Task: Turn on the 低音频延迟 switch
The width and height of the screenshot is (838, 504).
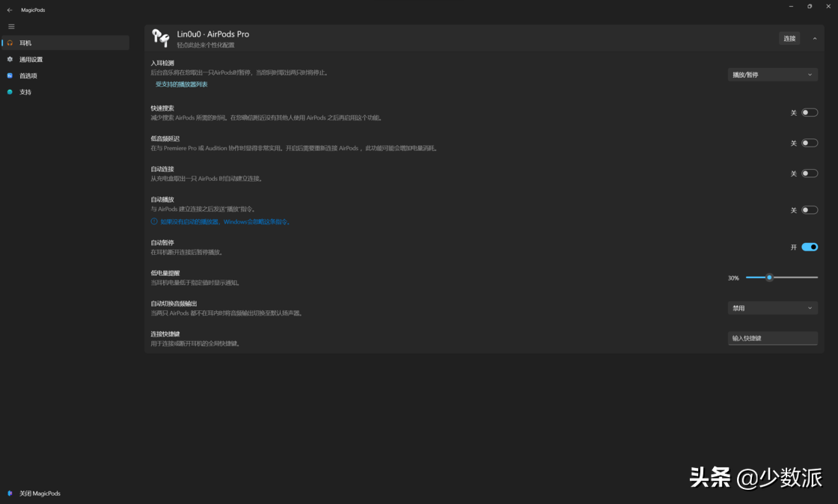Action: tap(810, 143)
